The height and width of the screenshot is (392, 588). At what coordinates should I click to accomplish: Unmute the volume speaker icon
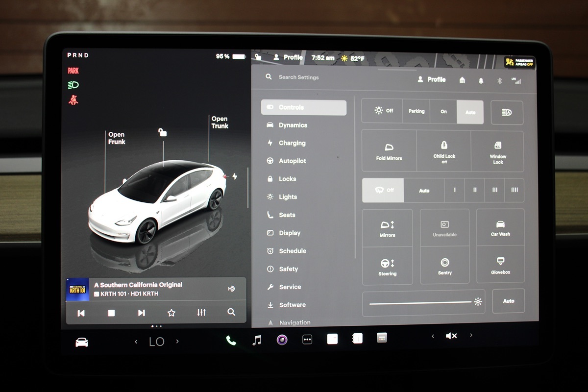point(451,336)
